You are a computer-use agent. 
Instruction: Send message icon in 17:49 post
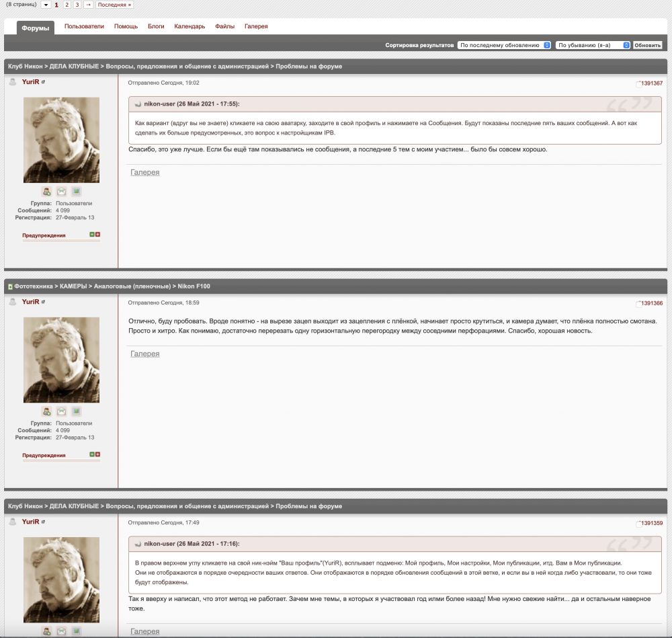click(62, 631)
